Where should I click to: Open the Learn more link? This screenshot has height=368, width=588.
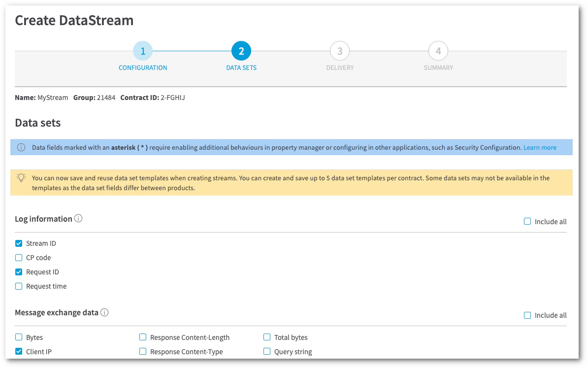[x=540, y=147]
